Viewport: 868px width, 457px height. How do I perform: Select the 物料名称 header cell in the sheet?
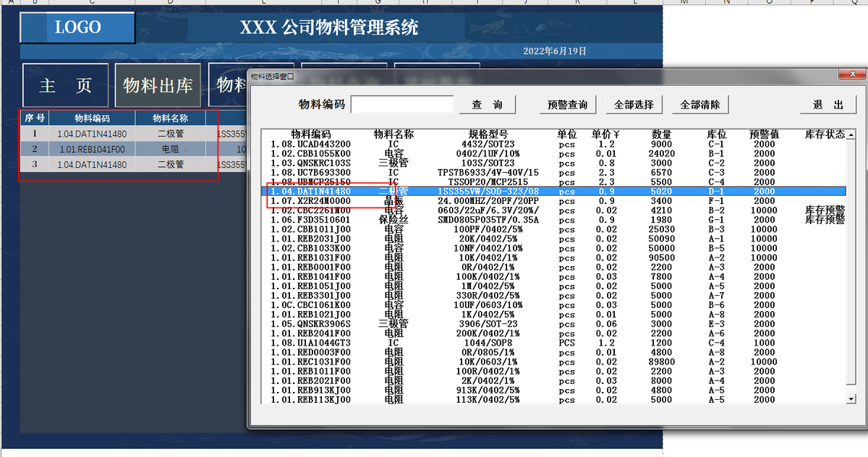pos(171,118)
